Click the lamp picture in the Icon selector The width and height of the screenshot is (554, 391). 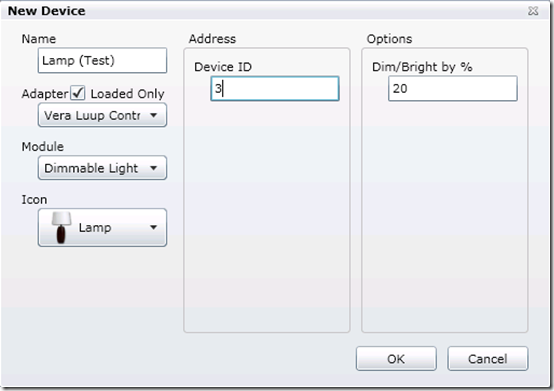pos(61,227)
